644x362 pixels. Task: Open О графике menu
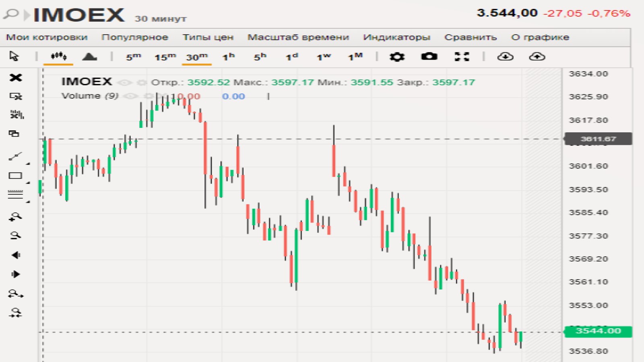pyautogui.click(x=540, y=37)
